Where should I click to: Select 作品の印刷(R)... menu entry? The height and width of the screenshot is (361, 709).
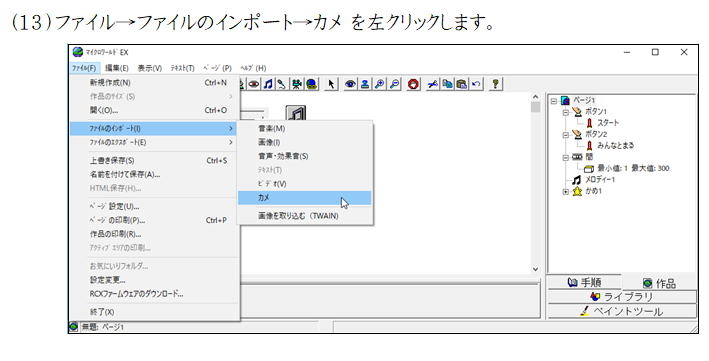point(154,234)
